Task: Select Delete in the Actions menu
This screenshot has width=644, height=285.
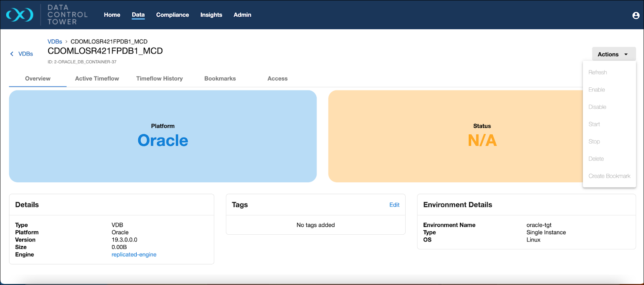Action: tap(596, 159)
